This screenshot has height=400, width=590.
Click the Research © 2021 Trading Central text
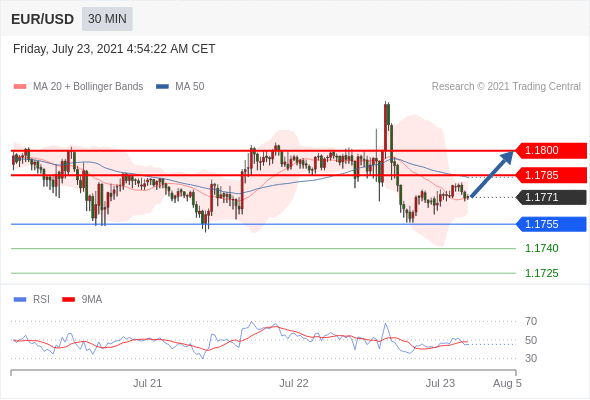(x=506, y=87)
